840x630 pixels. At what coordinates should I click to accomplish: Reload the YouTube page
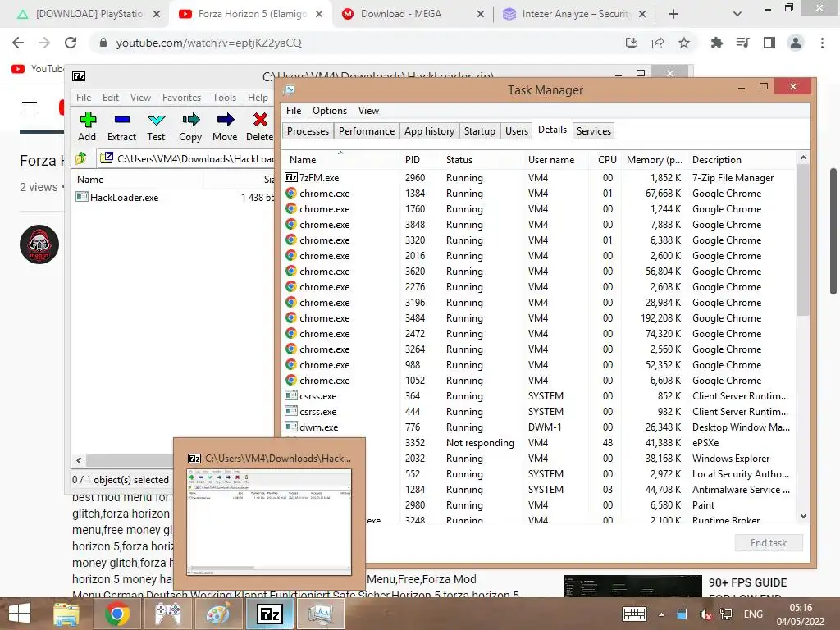tap(71, 43)
